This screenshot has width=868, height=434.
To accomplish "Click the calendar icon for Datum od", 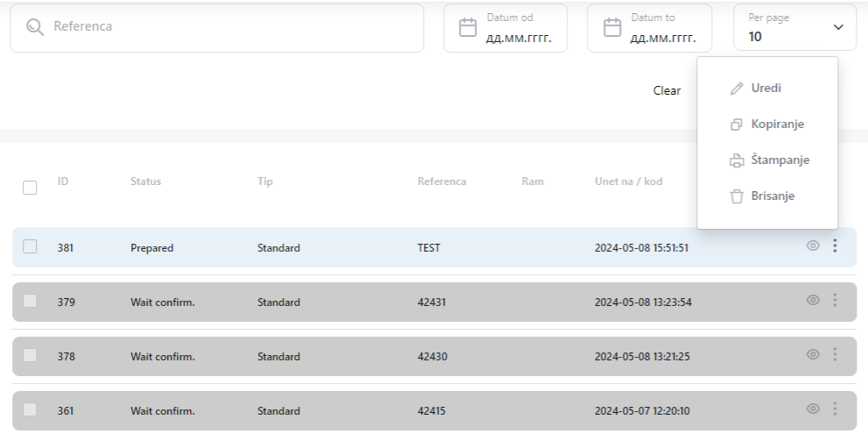I will (469, 27).
